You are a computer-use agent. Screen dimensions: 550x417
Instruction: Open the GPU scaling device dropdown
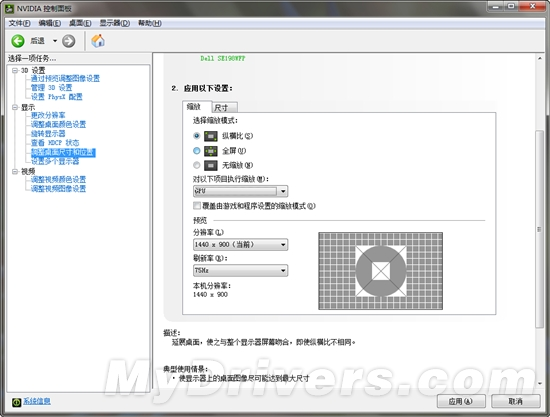[241, 191]
